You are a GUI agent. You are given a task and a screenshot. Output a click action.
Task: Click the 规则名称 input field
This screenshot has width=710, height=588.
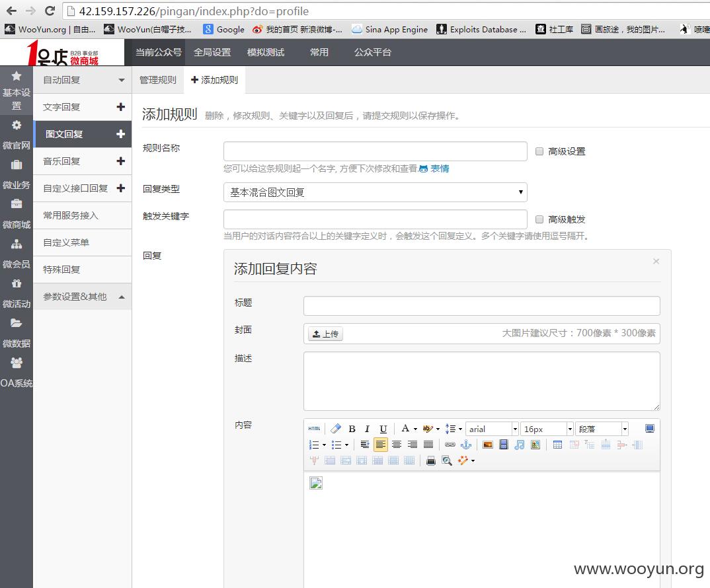tap(375, 151)
